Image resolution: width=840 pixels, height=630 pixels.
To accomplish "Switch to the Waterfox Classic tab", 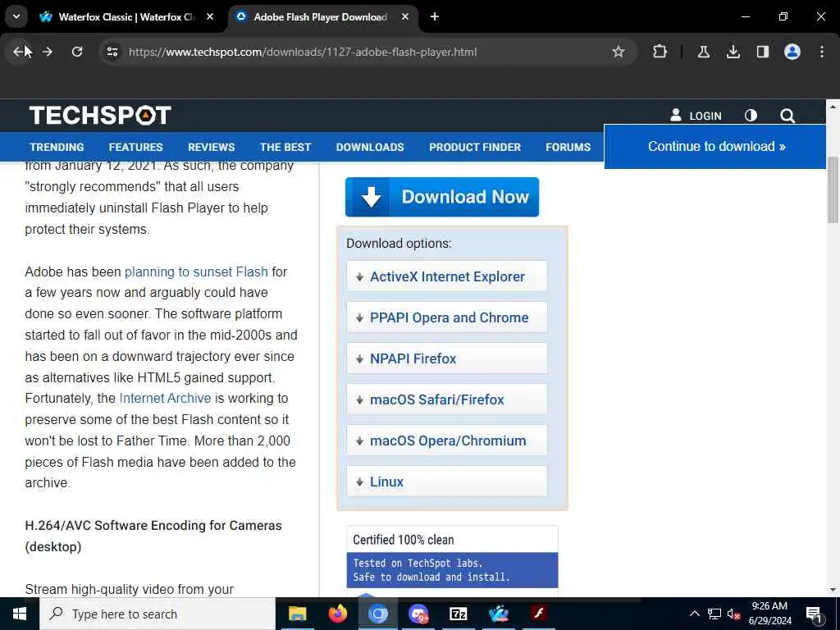I will 127,16.
